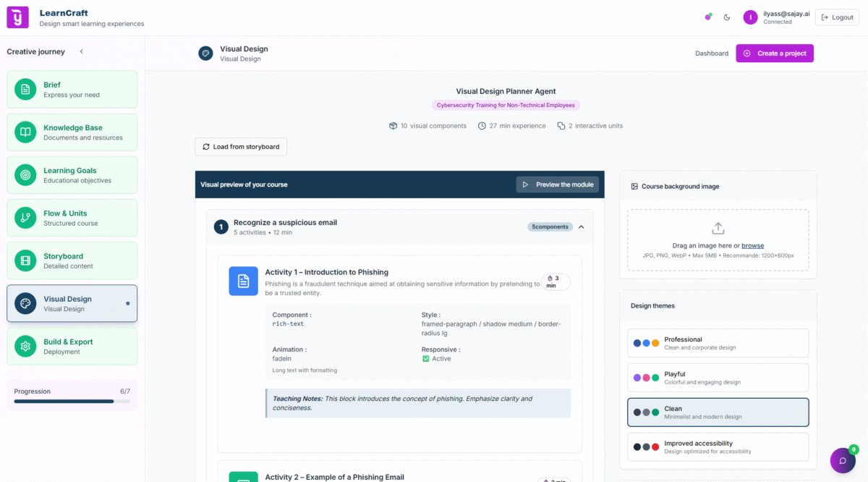Screen dimensions: 868x482
Task: Collapse the Recognize a suspicious email section
Action: [x=582, y=227]
